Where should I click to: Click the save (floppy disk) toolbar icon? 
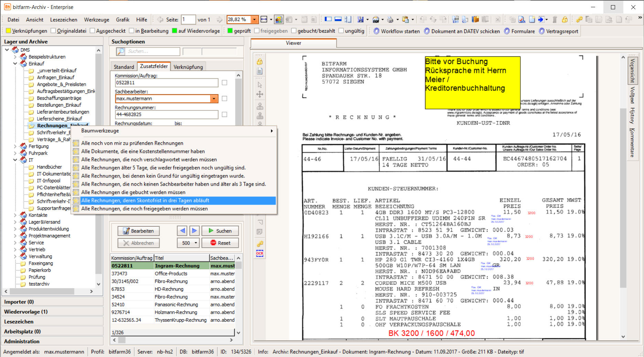[360, 20]
